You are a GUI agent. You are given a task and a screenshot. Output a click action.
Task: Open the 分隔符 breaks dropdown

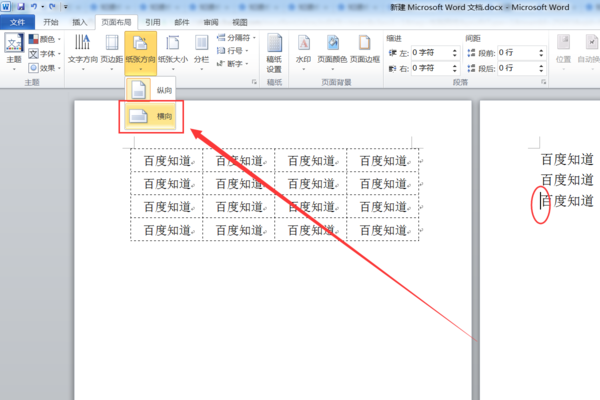[236, 38]
